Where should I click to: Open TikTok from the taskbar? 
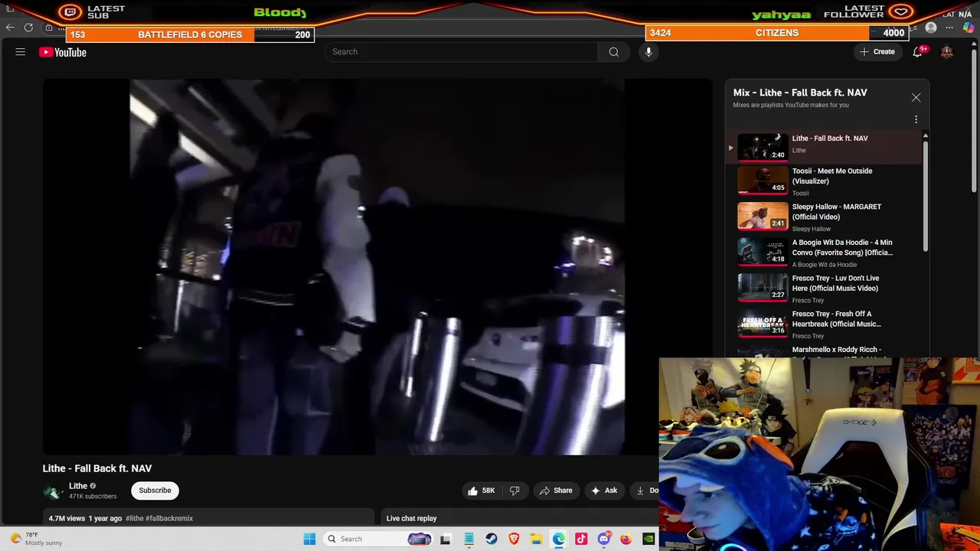[x=581, y=539]
